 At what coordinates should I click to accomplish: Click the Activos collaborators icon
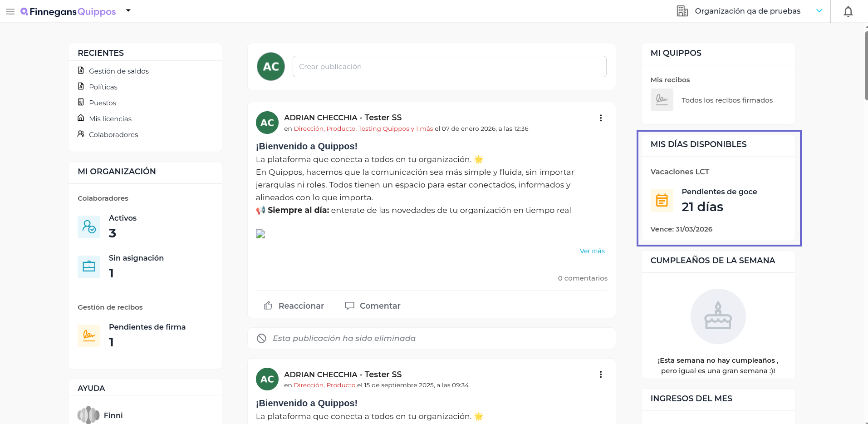click(x=89, y=227)
